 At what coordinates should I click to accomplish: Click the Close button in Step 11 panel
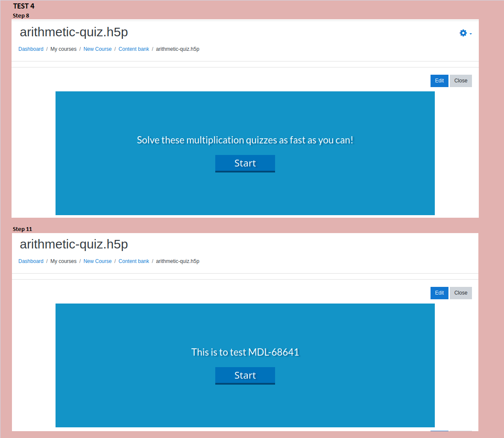coord(460,293)
